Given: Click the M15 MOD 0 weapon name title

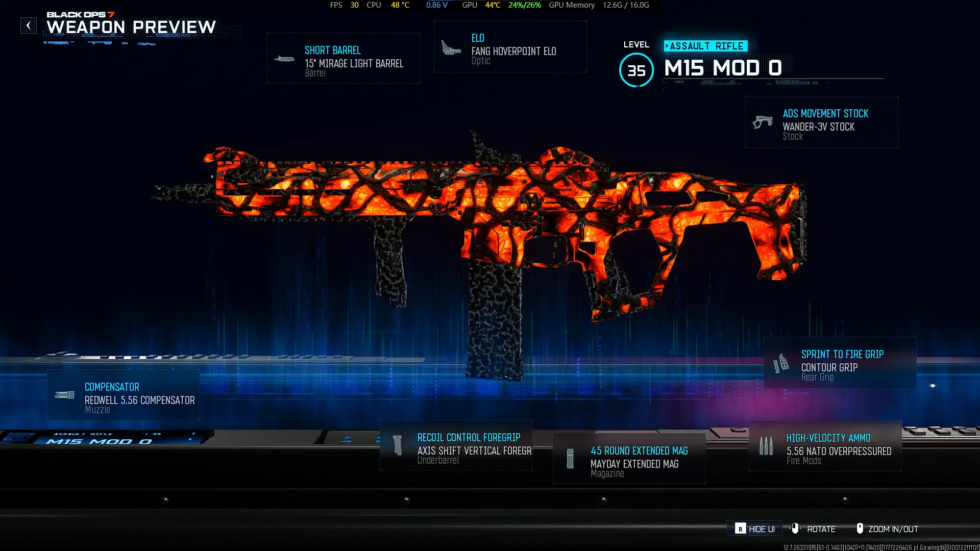Looking at the screenshot, I should 723,68.
